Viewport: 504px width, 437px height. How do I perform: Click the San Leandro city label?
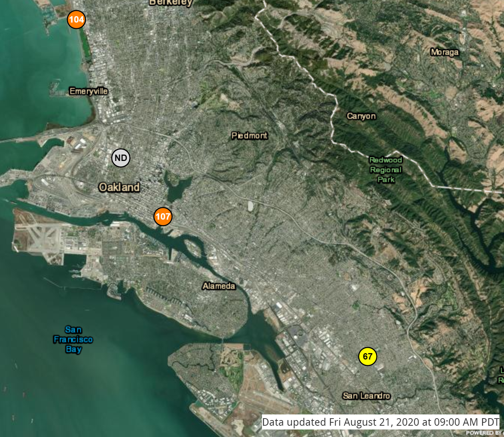tap(366, 396)
